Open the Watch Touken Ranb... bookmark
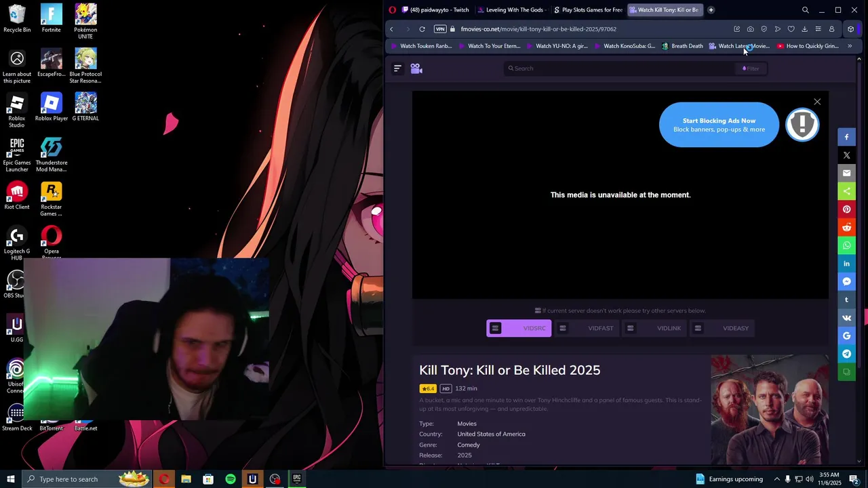Viewport: 868px width, 488px height. tap(421, 46)
